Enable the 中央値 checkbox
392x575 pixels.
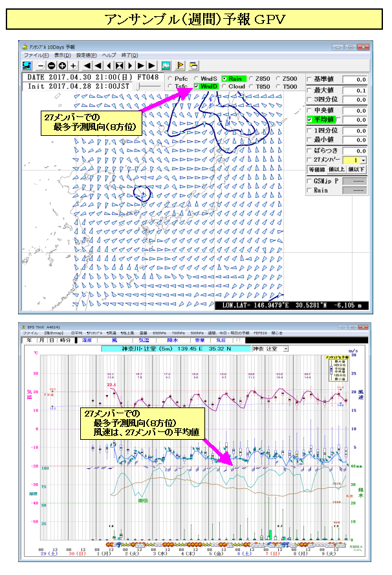[309, 111]
